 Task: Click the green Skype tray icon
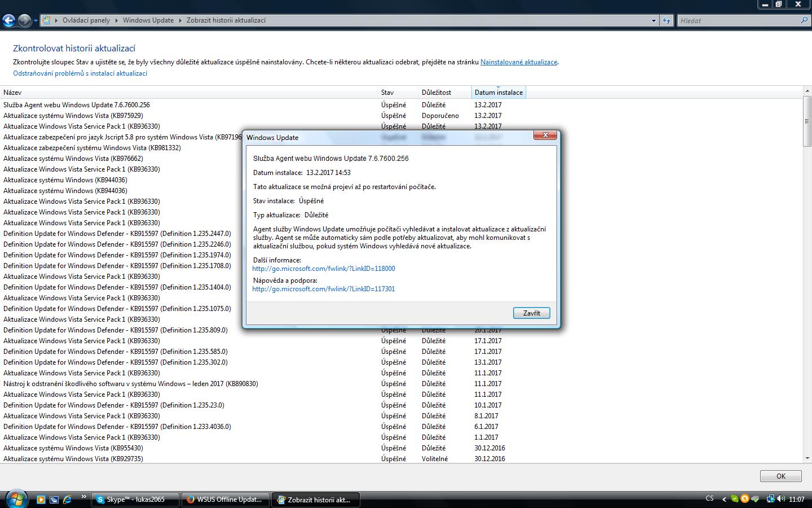tap(735, 499)
